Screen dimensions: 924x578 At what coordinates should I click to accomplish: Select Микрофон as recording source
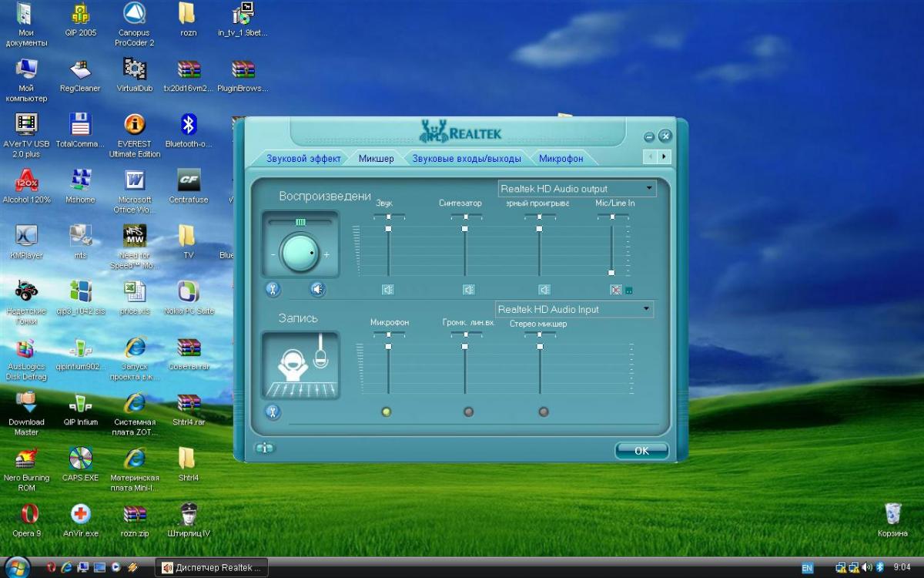[x=387, y=412]
